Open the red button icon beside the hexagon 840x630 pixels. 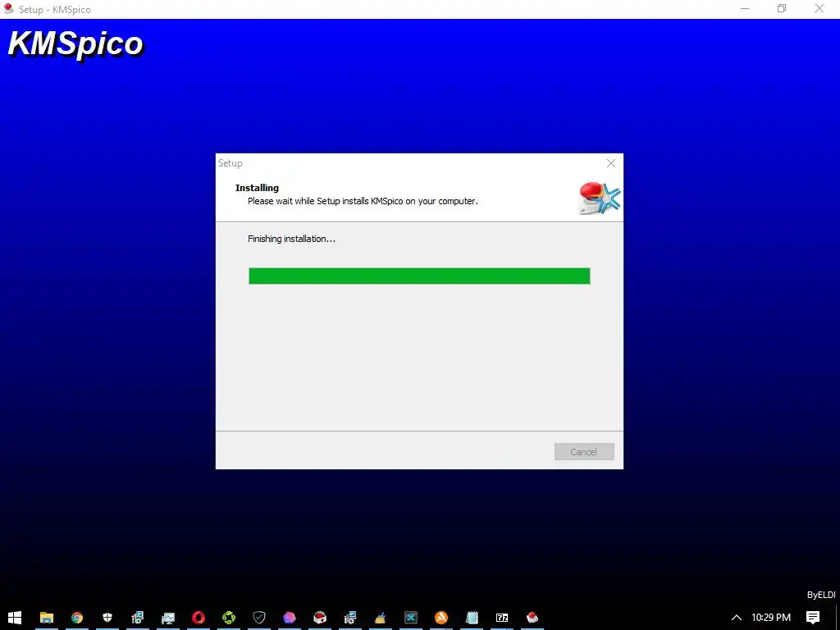coord(320,617)
